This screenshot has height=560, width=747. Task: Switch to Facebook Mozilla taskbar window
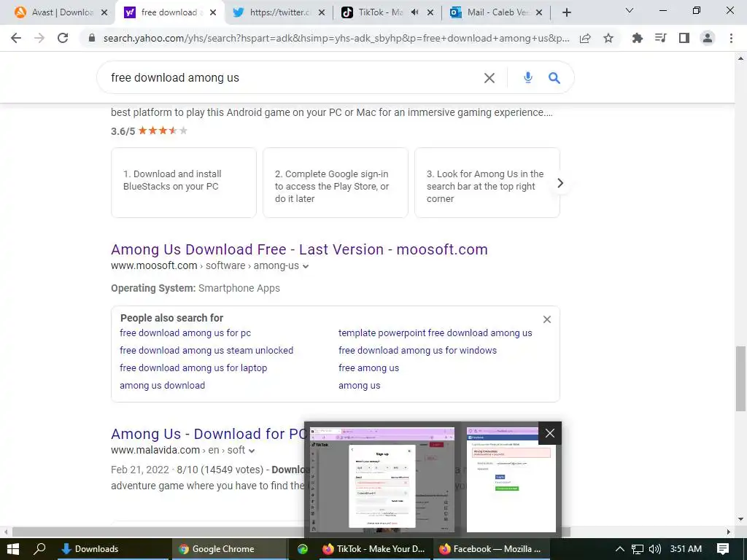491,548
